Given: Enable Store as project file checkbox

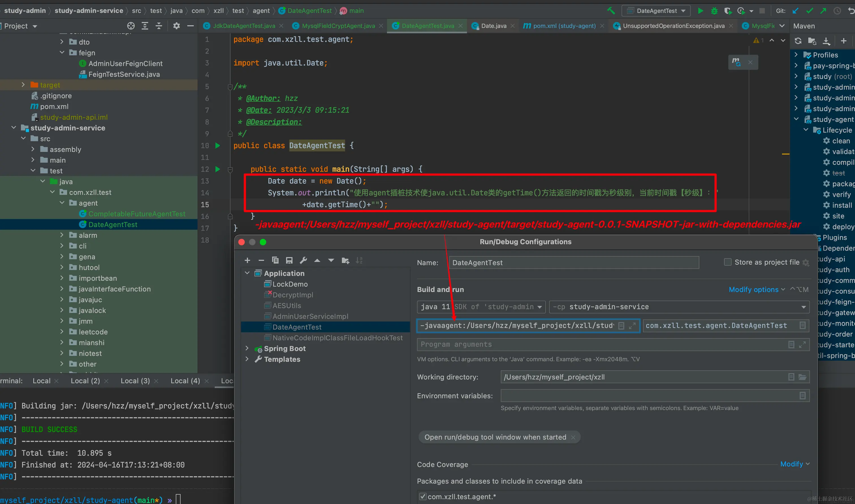Looking at the screenshot, I should coord(727,262).
